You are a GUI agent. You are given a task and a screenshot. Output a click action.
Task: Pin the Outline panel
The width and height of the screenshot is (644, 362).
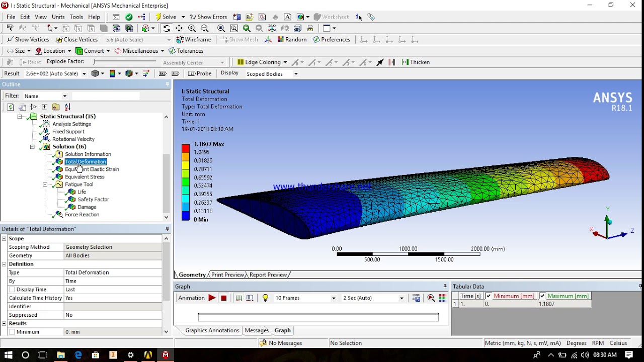[168, 84]
